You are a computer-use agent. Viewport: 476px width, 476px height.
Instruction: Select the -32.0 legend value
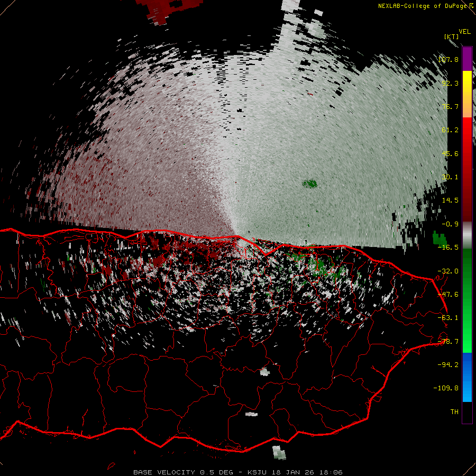click(x=448, y=271)
